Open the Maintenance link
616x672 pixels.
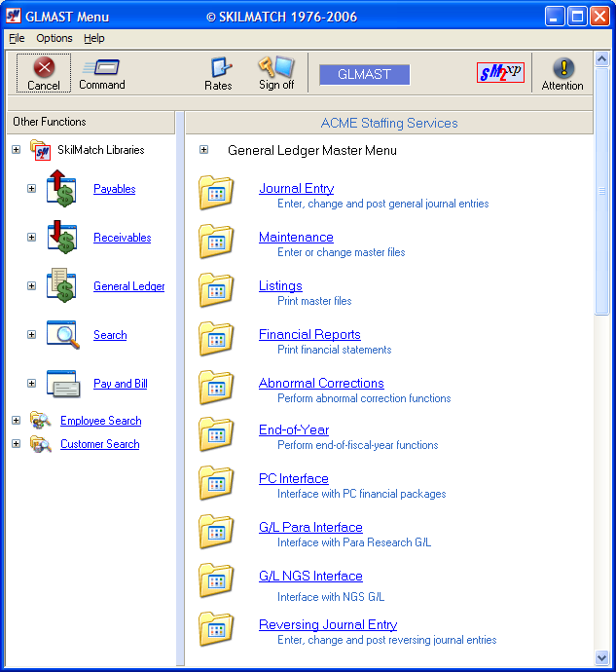296,237
